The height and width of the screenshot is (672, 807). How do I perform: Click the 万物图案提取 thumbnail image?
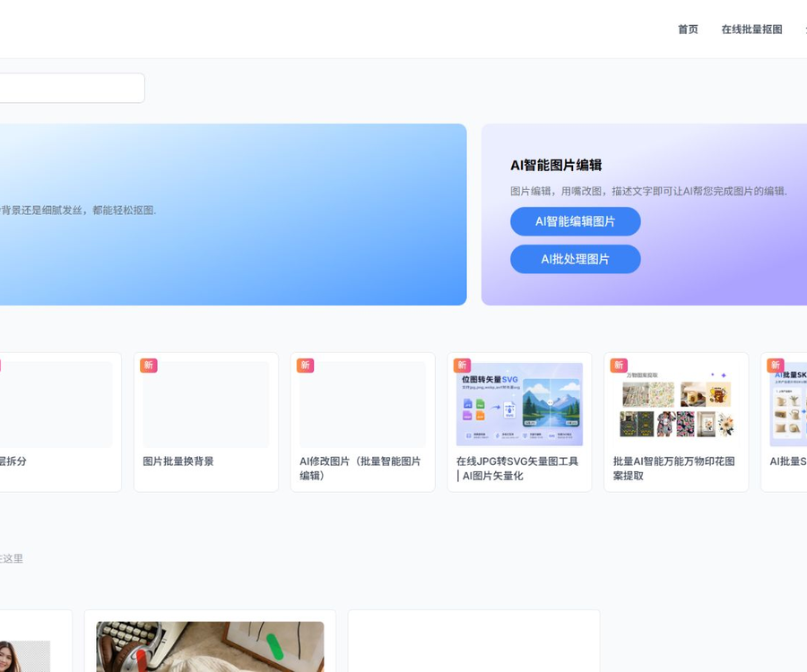click(x=676, y=404)
